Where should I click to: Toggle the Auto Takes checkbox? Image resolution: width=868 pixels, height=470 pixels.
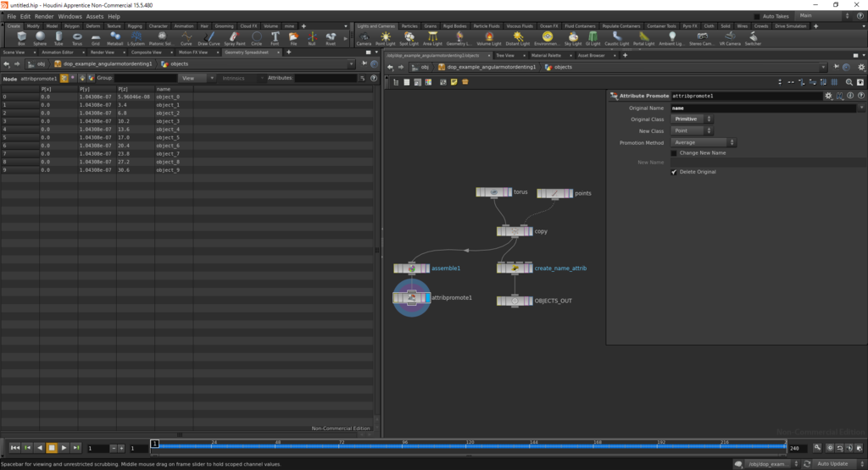pos(757,17)
